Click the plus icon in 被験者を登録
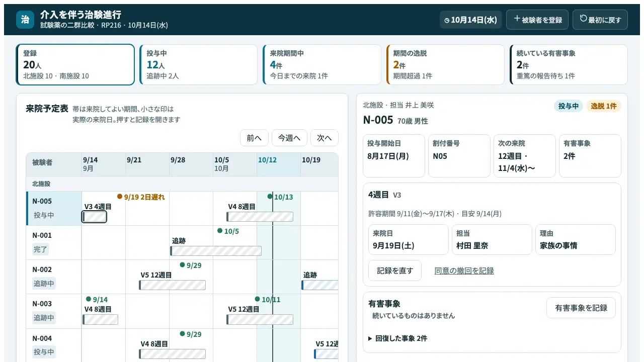Screen dimensions: 644x362 [517, 19]
